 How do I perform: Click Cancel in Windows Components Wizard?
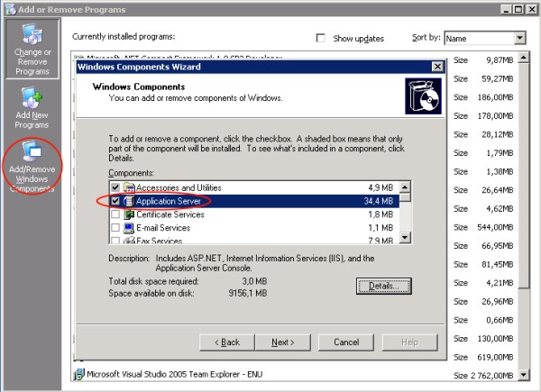pyautogui.click(x=346, y=342)
